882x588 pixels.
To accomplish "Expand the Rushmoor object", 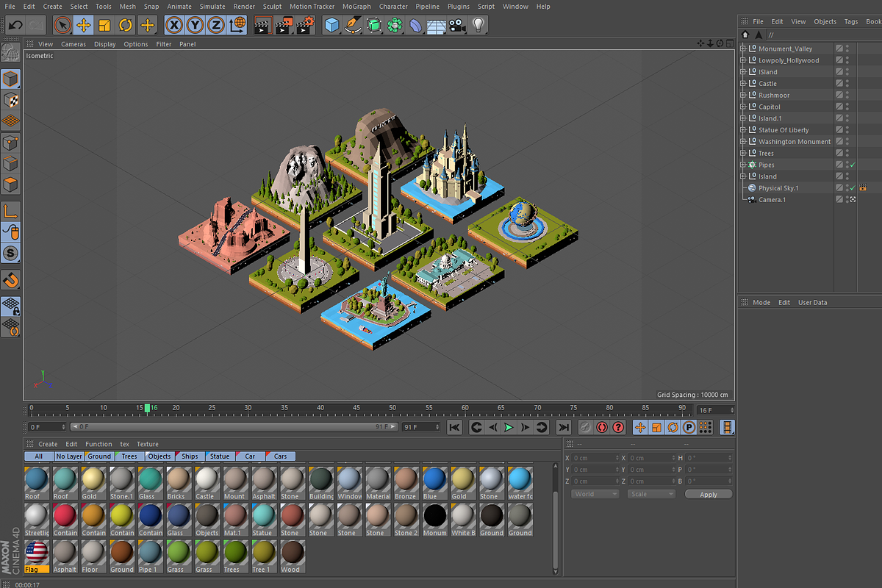I will coord(742,95).
